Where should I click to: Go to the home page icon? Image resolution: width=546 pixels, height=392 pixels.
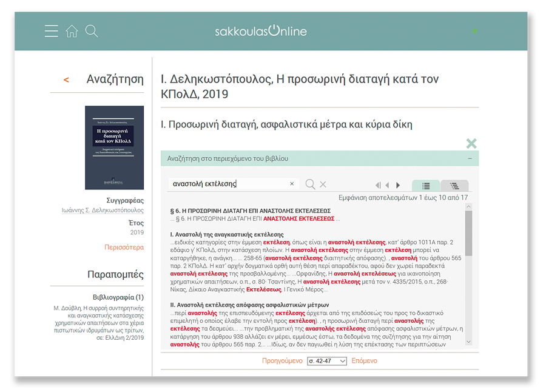click(x=72, y=31)
